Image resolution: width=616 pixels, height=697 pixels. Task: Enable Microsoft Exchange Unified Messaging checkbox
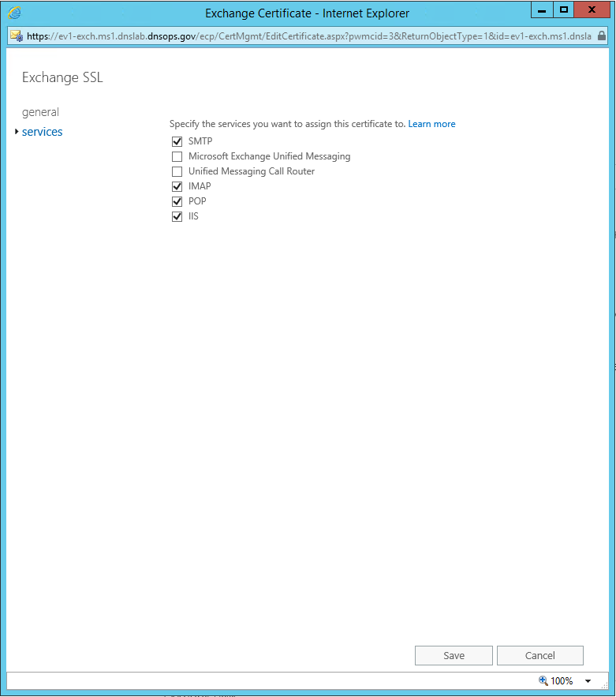pyautogui.click(x=177, y=157)
